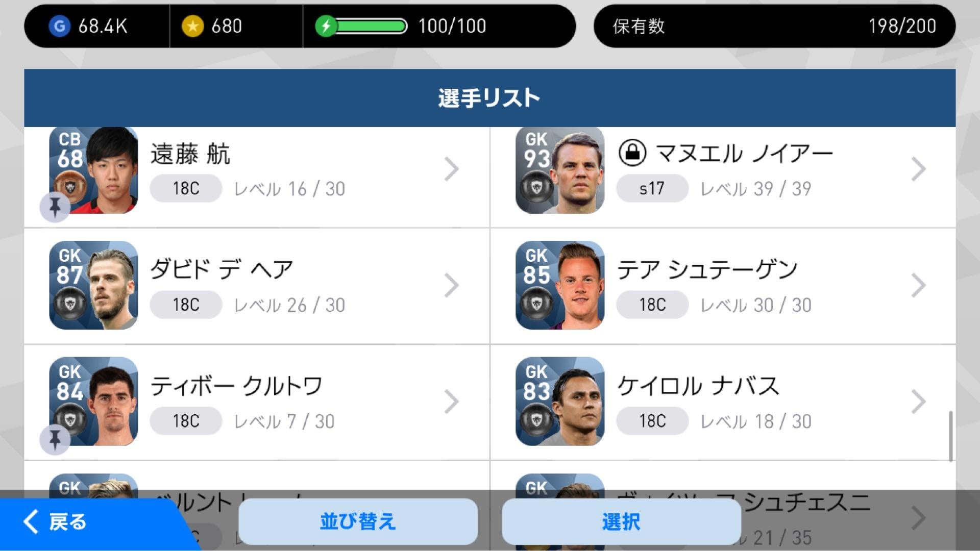This screenshot has width=980, height=551.
Task: Click the player list scrollbar handle
Action: point(950,436)
